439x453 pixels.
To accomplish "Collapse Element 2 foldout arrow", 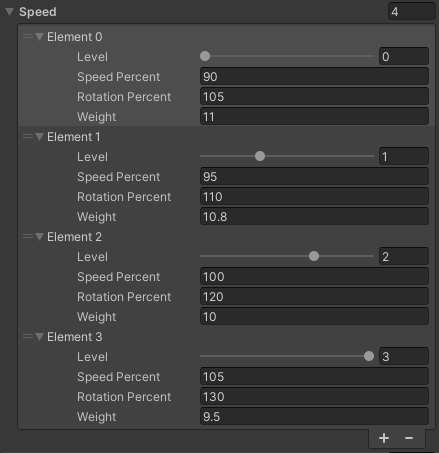I will tap(39, 237).
